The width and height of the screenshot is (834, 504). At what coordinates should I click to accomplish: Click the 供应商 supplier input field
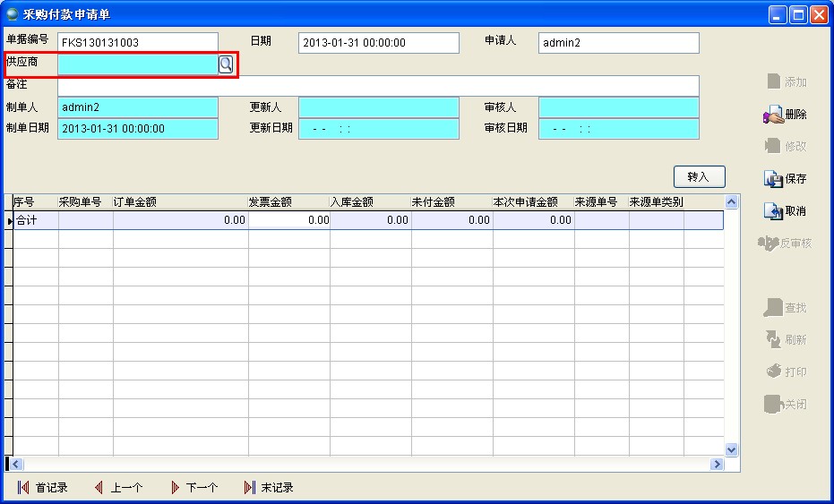[x=138, y=64]
